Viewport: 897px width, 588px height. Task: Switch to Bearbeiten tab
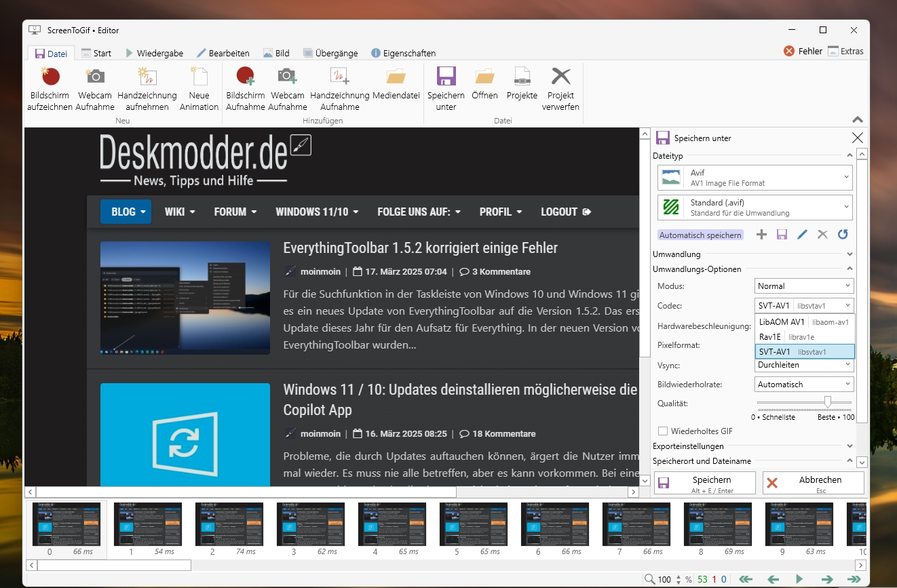pos(223,53)
